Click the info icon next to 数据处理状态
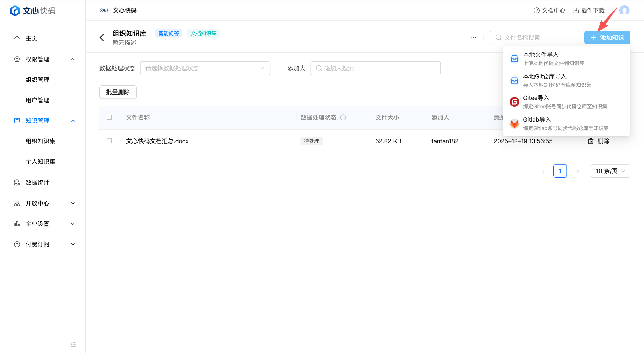Image resolution: width=644 pixels, height=353 pixels. [343, 118]
